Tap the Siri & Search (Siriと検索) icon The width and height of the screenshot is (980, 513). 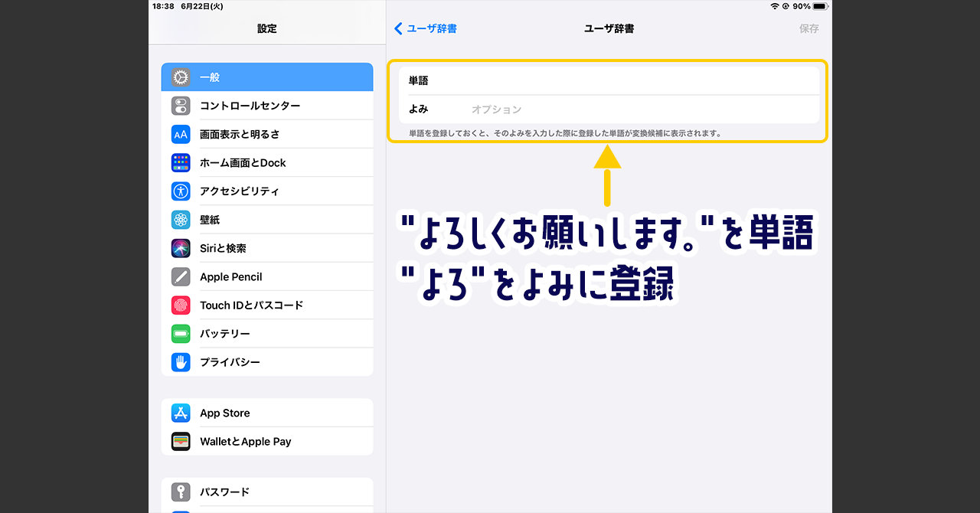pyautogui.click(x=181, y=248)
